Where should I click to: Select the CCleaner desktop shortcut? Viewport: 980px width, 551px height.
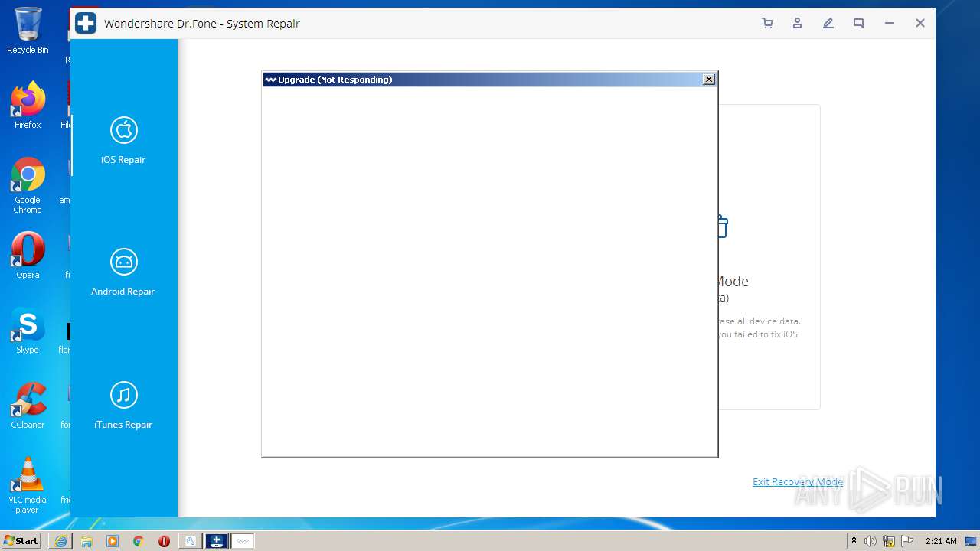coord(28,406)
